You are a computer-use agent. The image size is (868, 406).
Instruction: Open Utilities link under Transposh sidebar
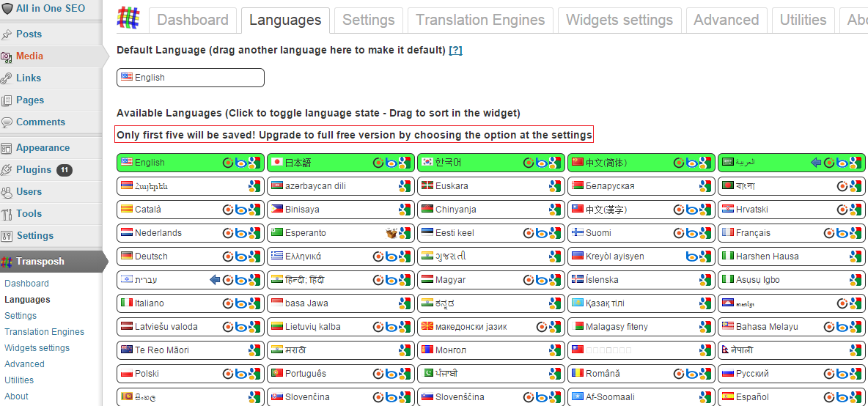click(x=19, y=380)
